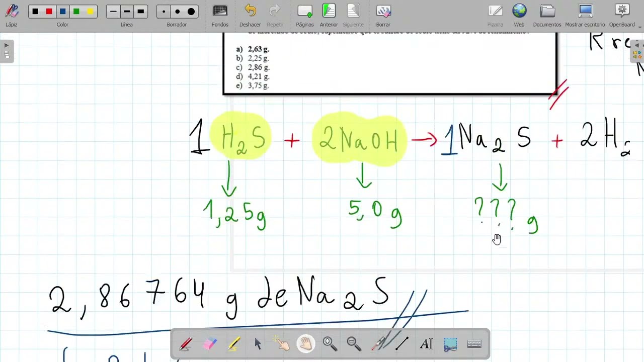Open the virtual keyboard
Image resolution: width=644 pixels, height=362 pixels.
[x=474, y=344]
